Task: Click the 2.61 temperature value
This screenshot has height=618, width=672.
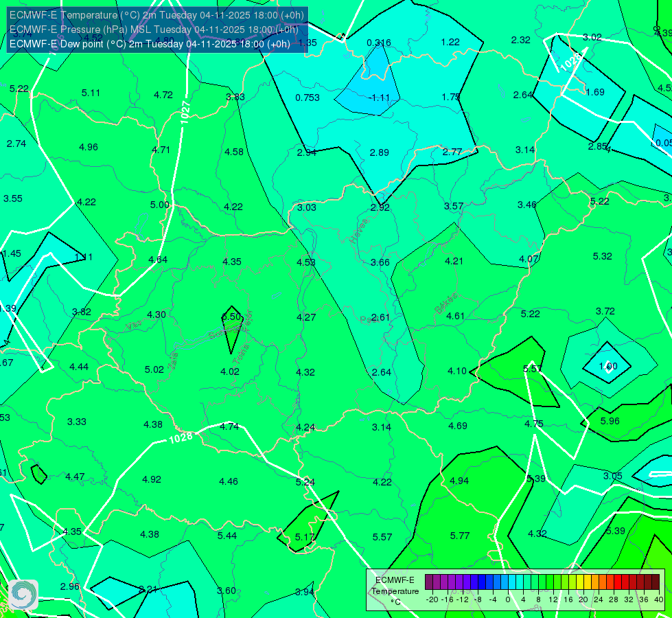Action: pos(380,317)
